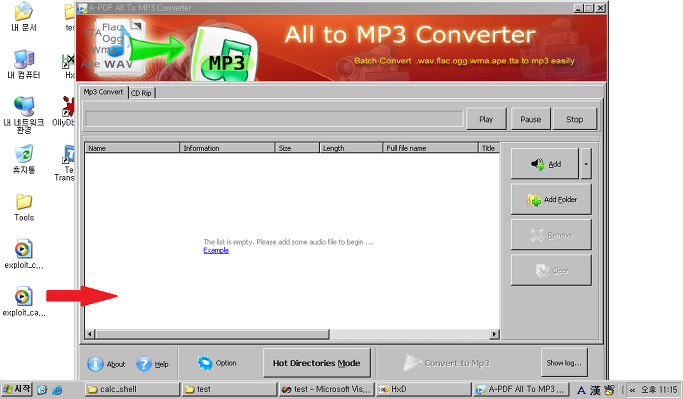Click the first quick launch icon beside Start
Viewport: 683px width, 399px height.
tap(42, 389)
